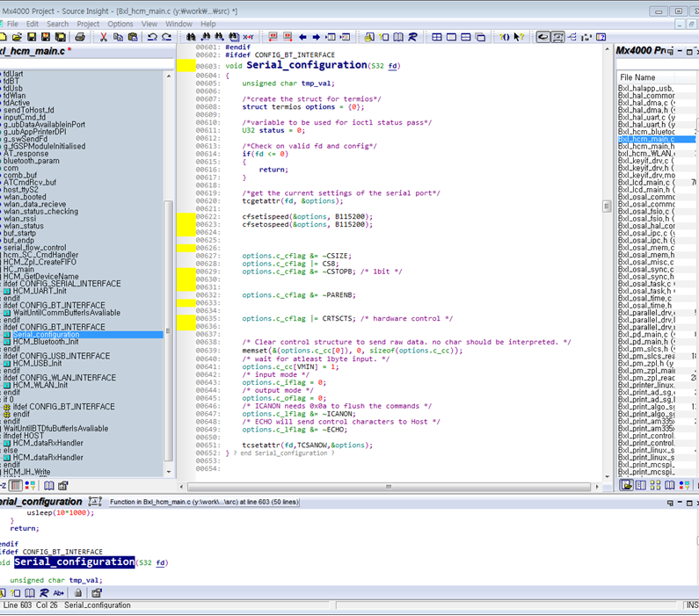Image resolution: width=699 pixels, height=616 pixels.
Task: Click the Go Forward arrow icon
Action: (317, 38)
